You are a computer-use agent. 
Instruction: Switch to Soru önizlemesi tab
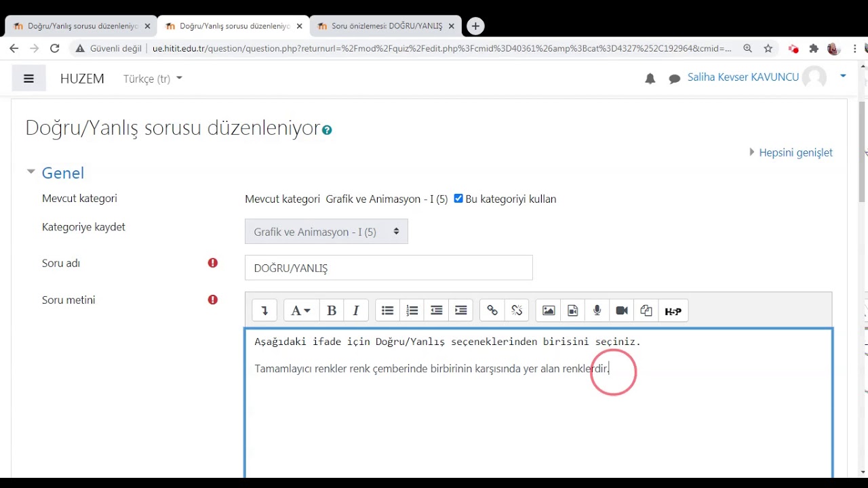(385, 26)
